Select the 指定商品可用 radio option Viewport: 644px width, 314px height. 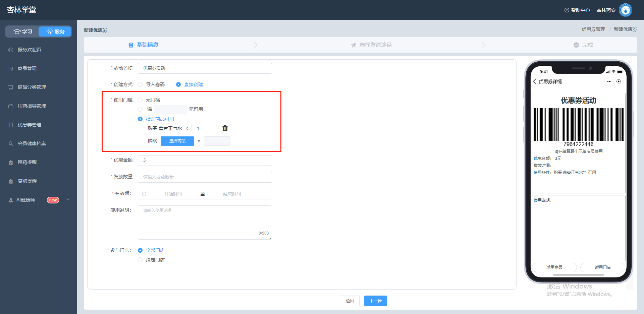pyautogui.click(x=140, y=119)
